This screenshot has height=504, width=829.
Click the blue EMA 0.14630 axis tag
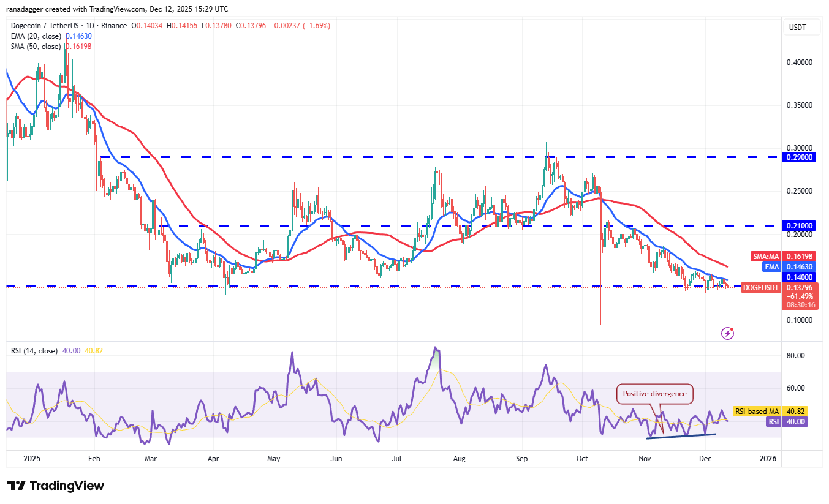pyautogui.click(x=771, y=267)
